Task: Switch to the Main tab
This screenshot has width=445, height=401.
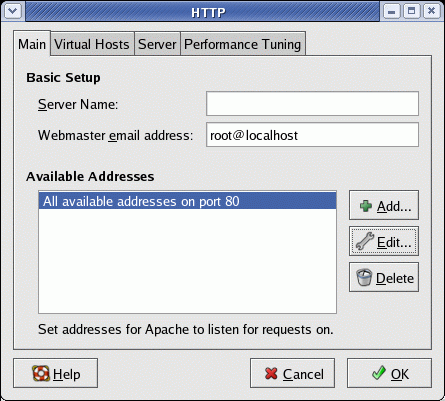Action: click(32, 44)
